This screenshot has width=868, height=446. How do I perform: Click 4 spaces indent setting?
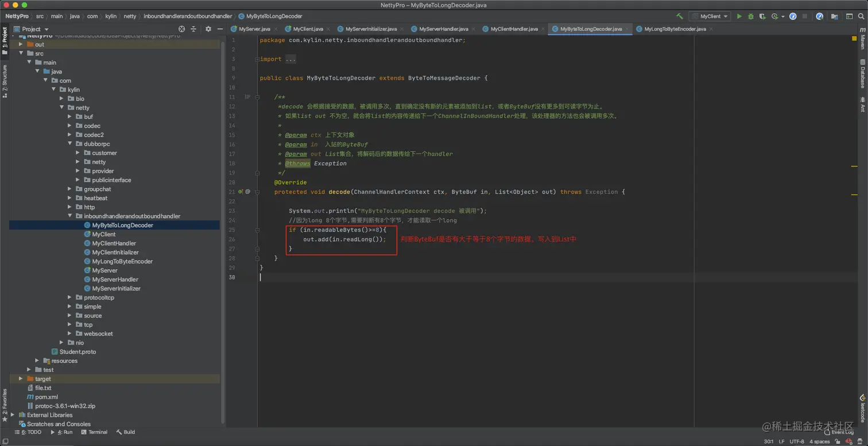coord(820,441)
